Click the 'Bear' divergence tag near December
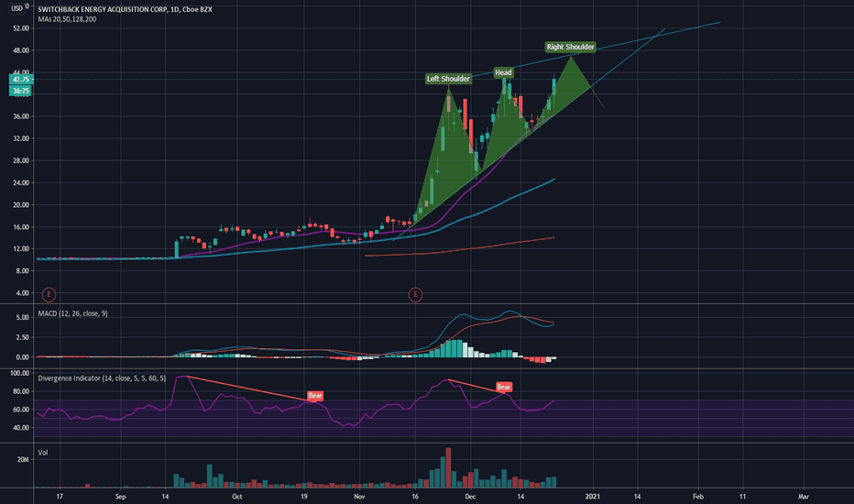The height and width of the screenshot is (504, 854). coord(504,388)
